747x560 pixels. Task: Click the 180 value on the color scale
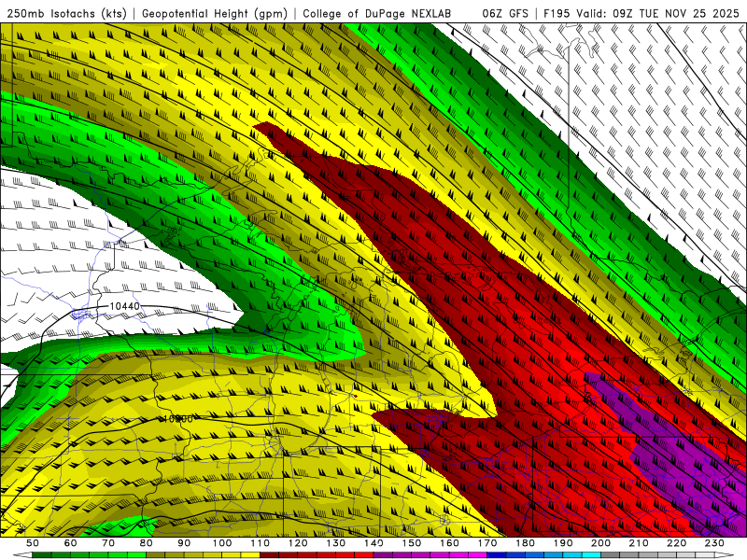click(x=525, y=543)
